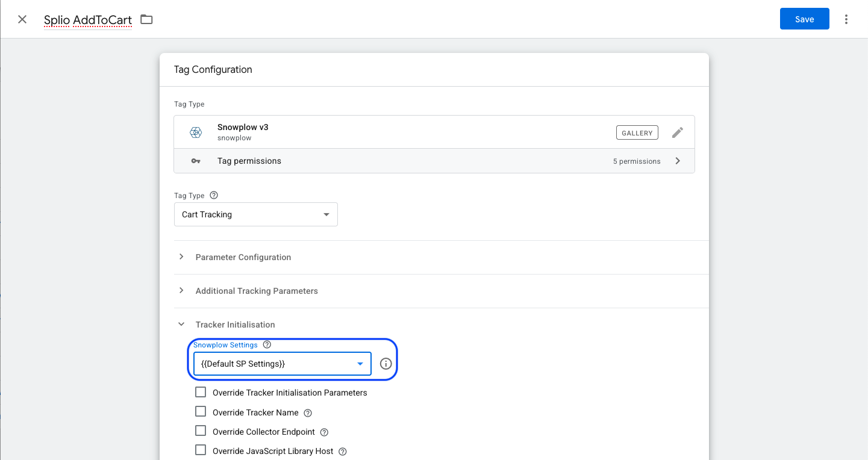Click the GALLERY badge
The image size is (868, 460).
(637, 132)
